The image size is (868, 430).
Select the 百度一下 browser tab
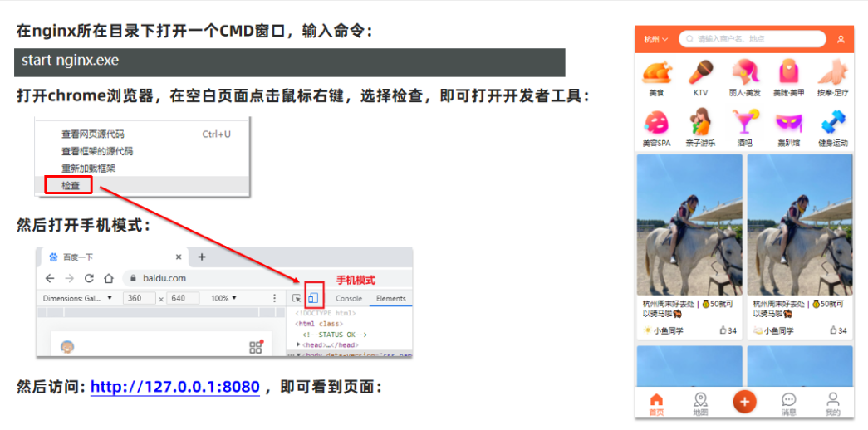(114, 257)
